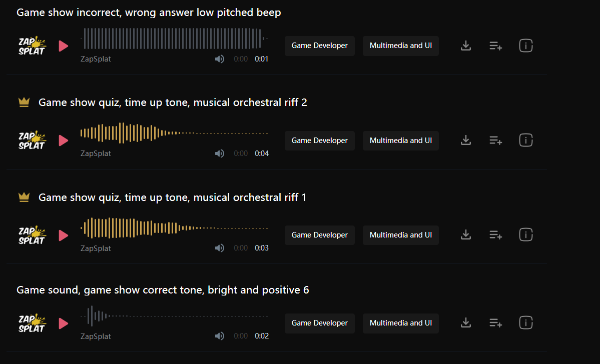600x364 pixels.
Task: Click ZapSplat author name under wrong answer beep
Action: pos(96,59)
